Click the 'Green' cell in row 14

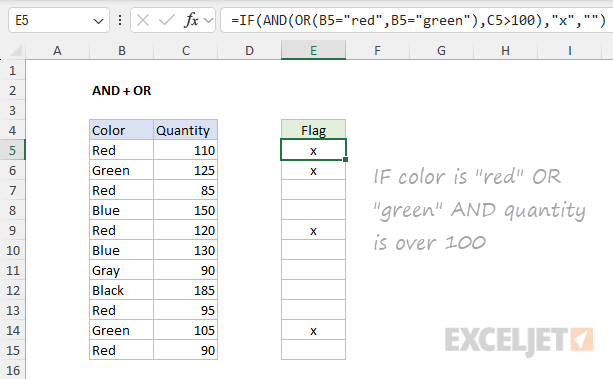(x=122, y=330)
